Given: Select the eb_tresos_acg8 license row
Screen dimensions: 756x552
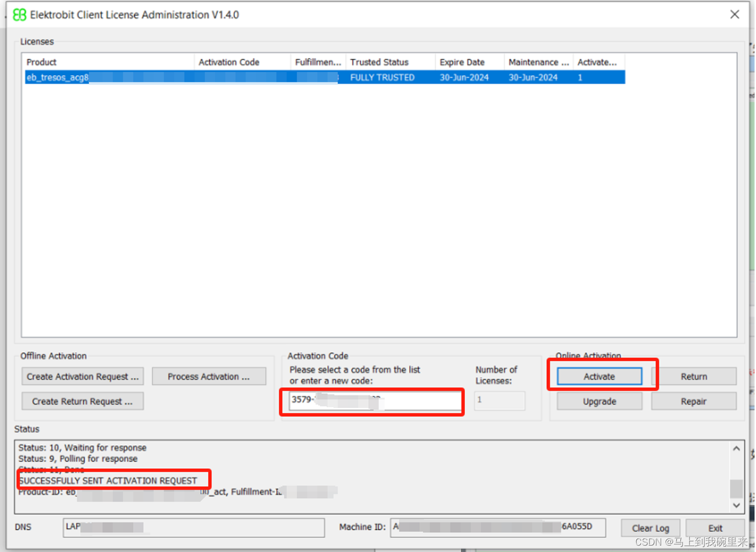Looking at the screenshot, I should [325, 77].
